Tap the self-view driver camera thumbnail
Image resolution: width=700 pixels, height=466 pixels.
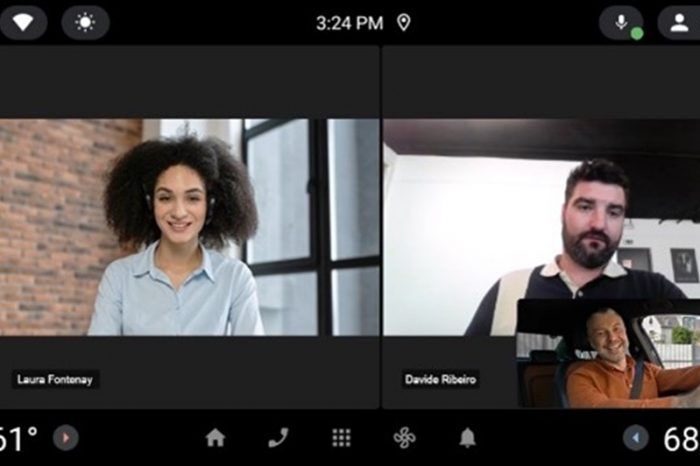608,353
